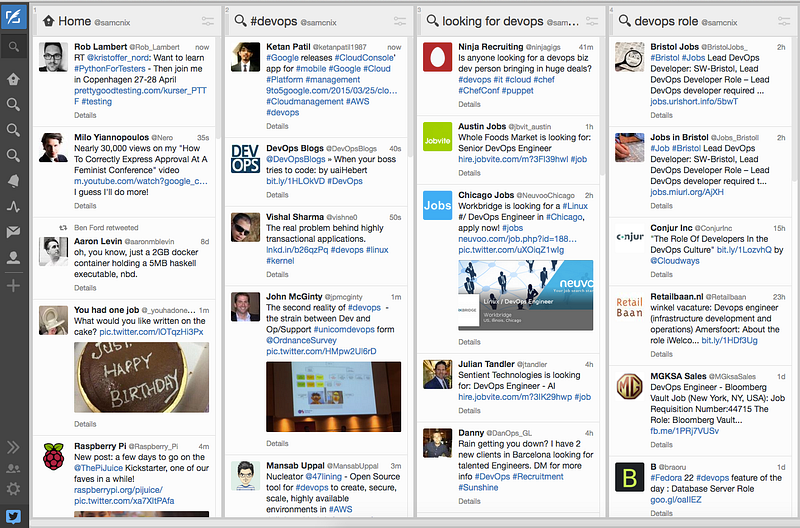Open the #devops column options sliders icon

click(400, 21)
